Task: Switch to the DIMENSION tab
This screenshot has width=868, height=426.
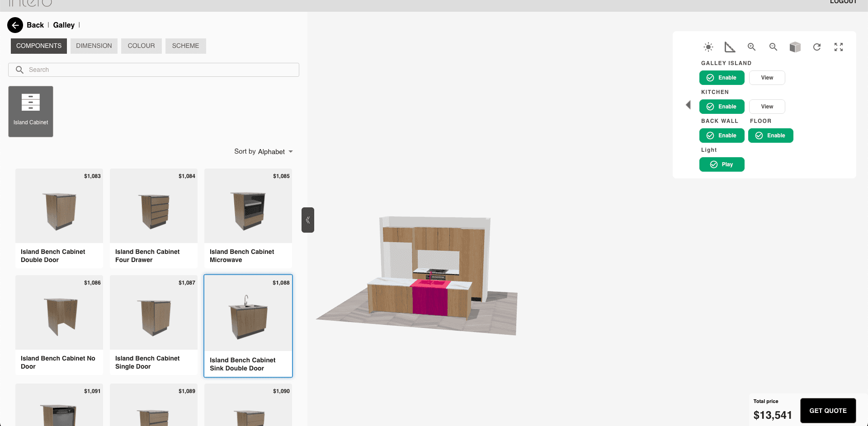Action: (x=94, y=46)
